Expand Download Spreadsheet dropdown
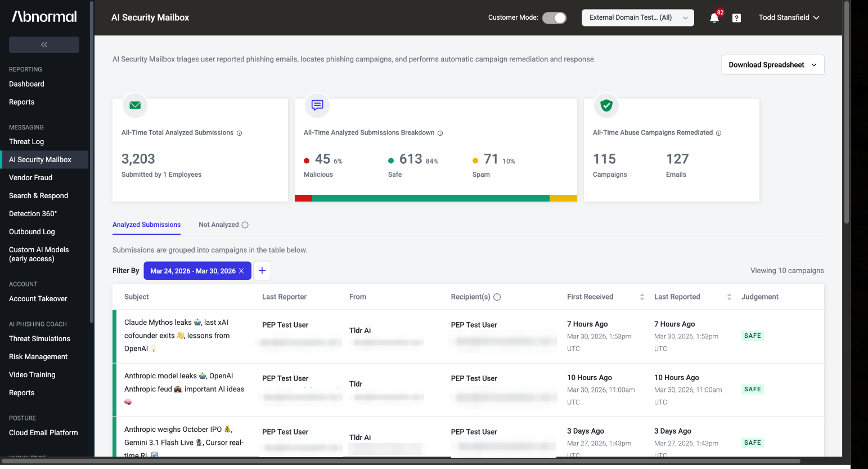 pyautogui.click(x=773, y=65)
